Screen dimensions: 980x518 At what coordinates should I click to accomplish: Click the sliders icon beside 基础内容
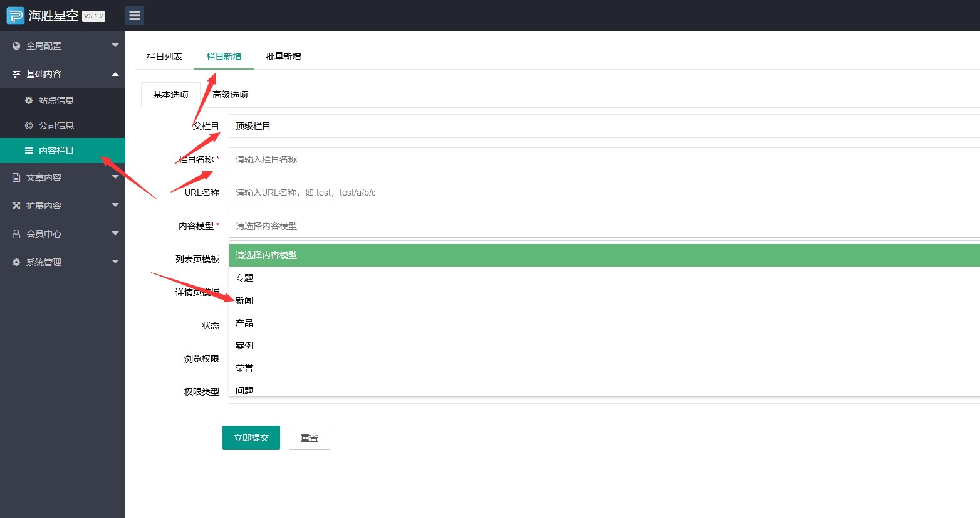coord(16,74)
